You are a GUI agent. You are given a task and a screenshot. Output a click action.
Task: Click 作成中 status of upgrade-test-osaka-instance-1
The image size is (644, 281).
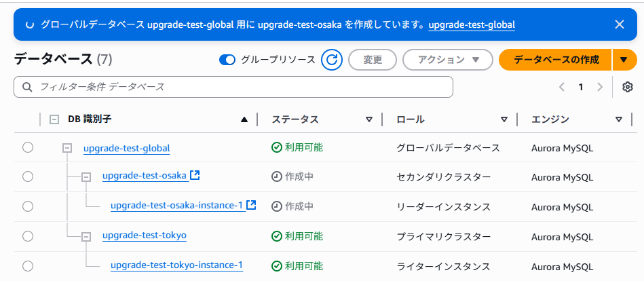(292, 206)
